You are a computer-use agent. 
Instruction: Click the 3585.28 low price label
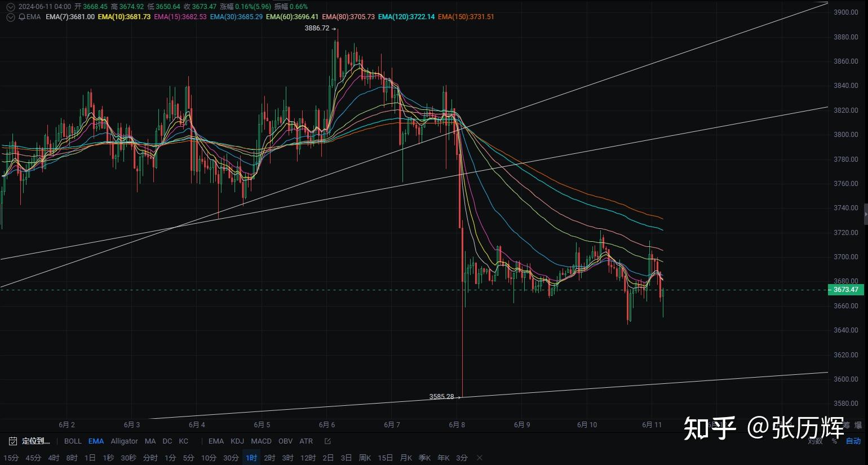click(441, 397)
